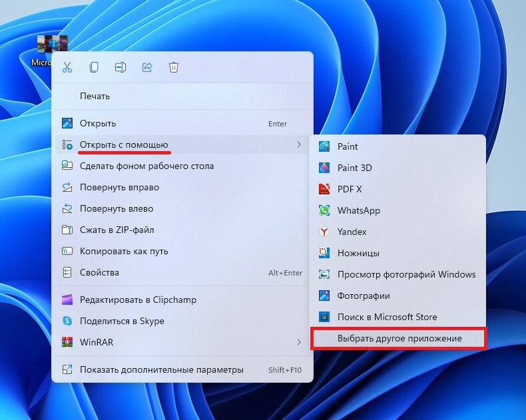Choose Печать from the context menu

click(182, 97)
